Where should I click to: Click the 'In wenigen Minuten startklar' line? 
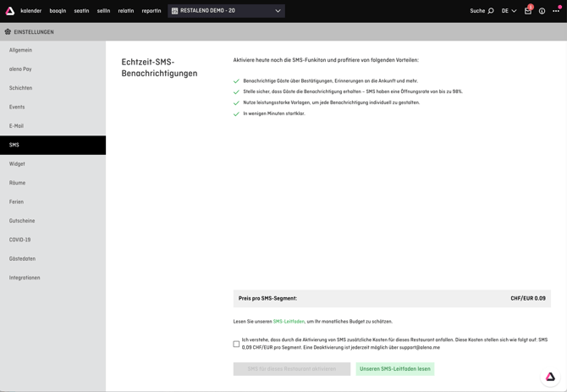pyautogui.click(x=274, y=113)
